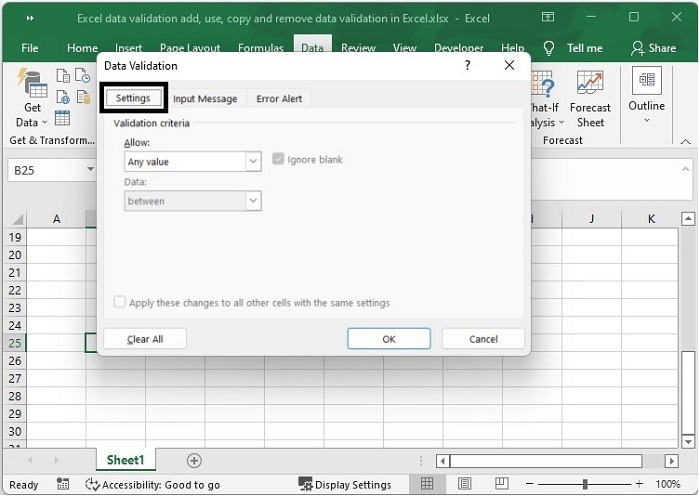Click the From Text/CSV icon

62,76
